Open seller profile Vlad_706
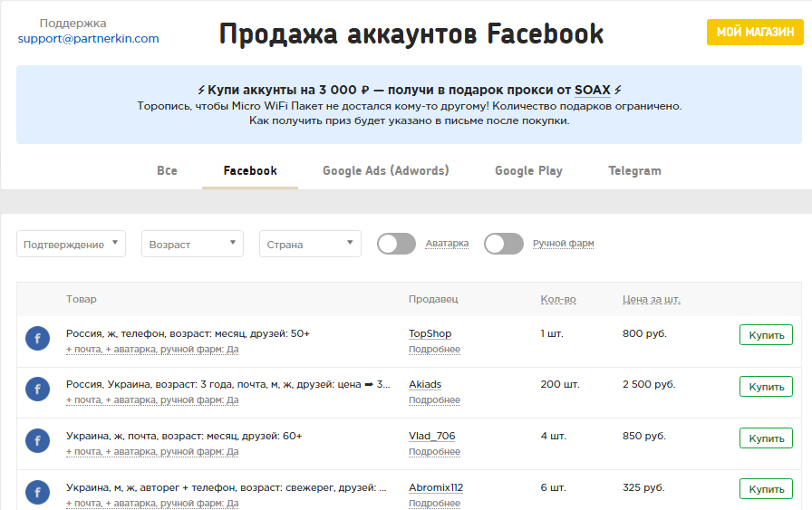Screen dimensions: 812x510 click(431, 436)
